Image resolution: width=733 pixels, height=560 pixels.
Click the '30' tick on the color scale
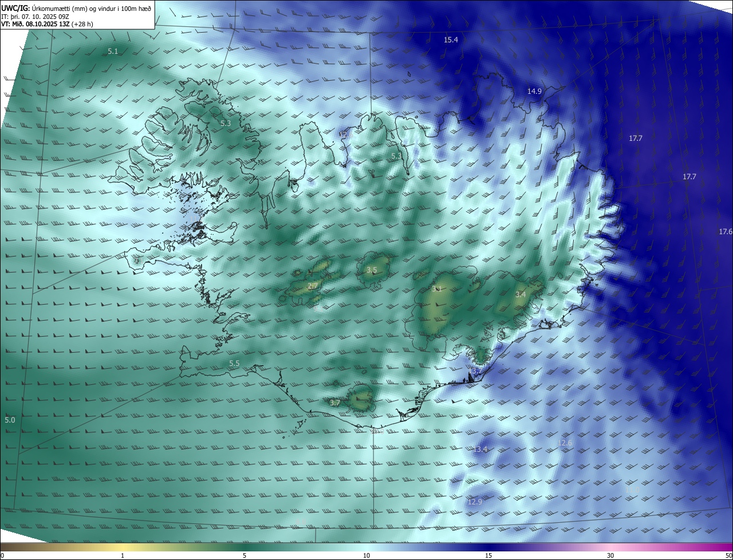[x=610, y=555]
